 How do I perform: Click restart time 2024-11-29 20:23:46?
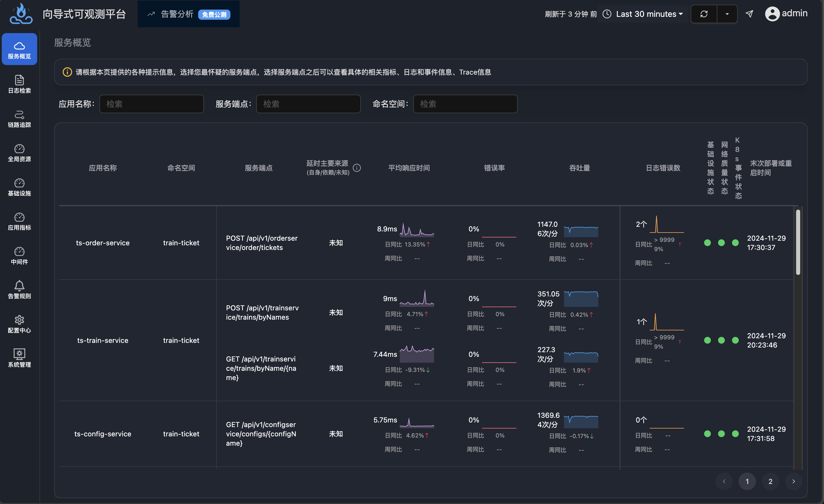(766, 340)
